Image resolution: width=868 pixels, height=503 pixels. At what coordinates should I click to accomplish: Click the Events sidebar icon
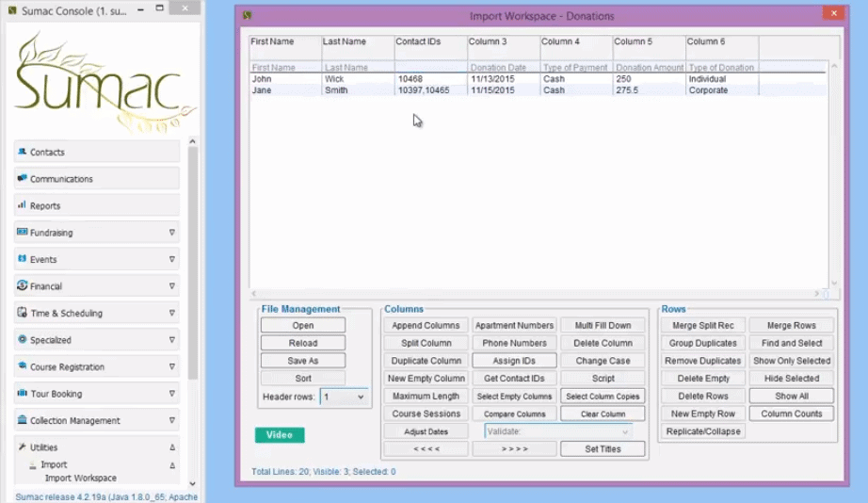[23, 259]
